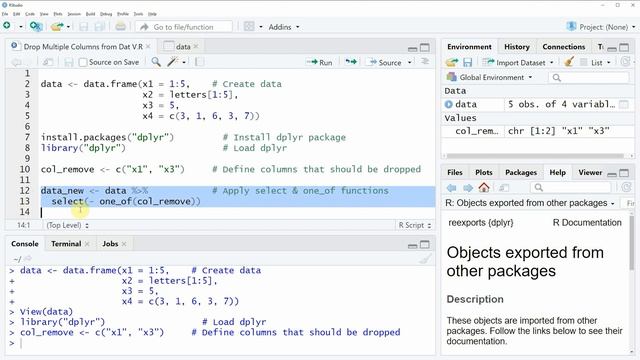The height and width of the screenshot is (360, 640).
Task: Switch to the Viewer tab
Action: point(590,172)
